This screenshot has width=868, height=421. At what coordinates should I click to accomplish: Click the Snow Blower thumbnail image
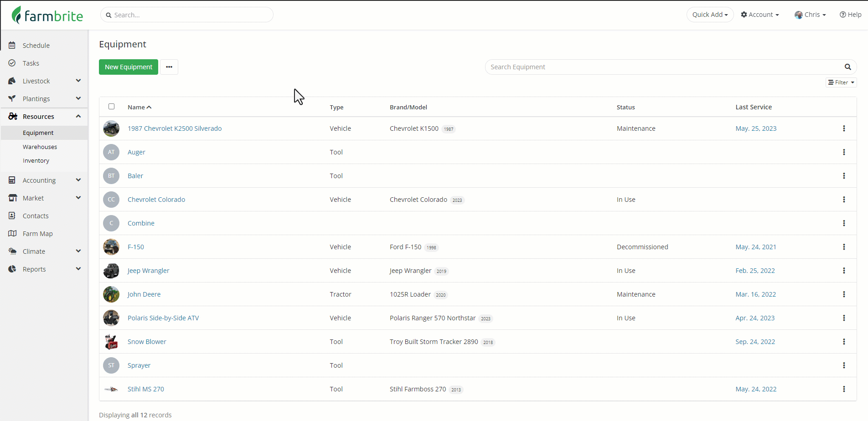point(111,342)
